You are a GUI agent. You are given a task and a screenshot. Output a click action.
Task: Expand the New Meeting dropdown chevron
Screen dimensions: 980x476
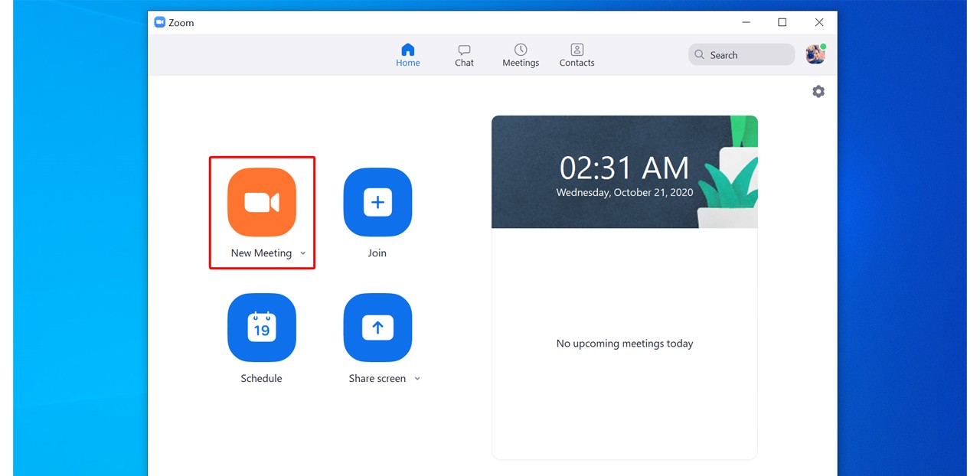click(303, 253)
